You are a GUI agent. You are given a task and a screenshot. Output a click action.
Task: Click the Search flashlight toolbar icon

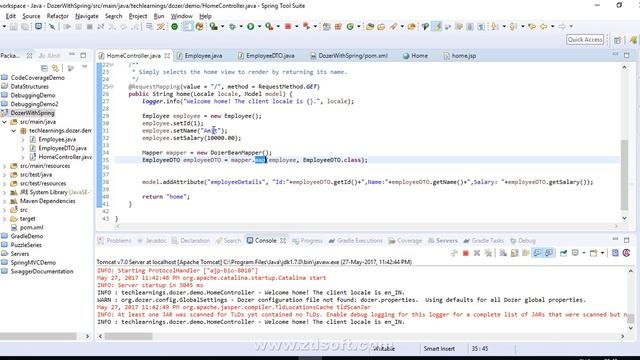(393, 27)
